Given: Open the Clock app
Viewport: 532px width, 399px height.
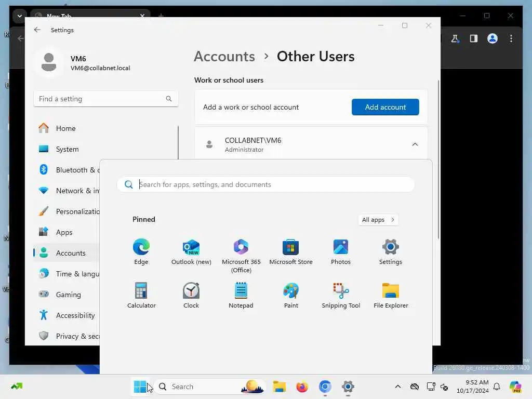Looking at the screenshot, I should [x=191, y=295].
